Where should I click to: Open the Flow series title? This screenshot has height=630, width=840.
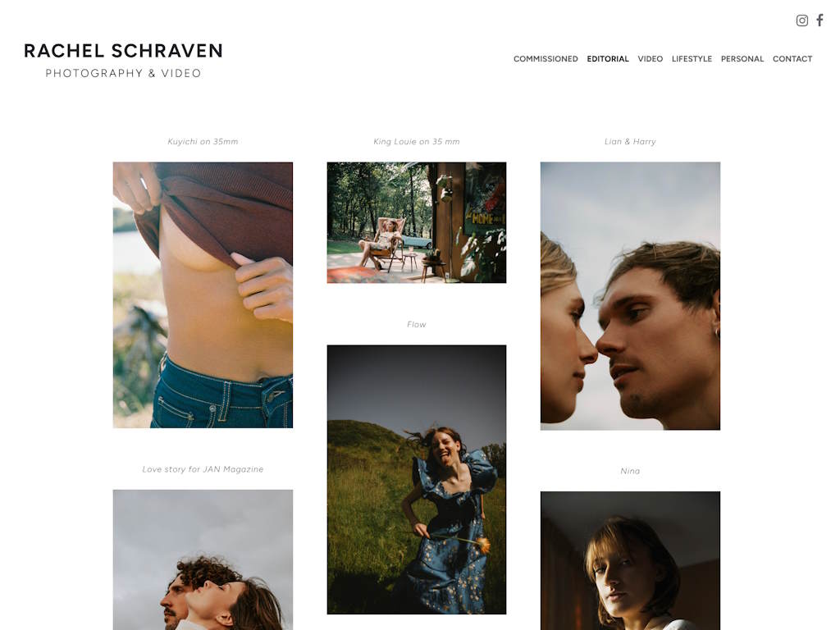[416, 324]
